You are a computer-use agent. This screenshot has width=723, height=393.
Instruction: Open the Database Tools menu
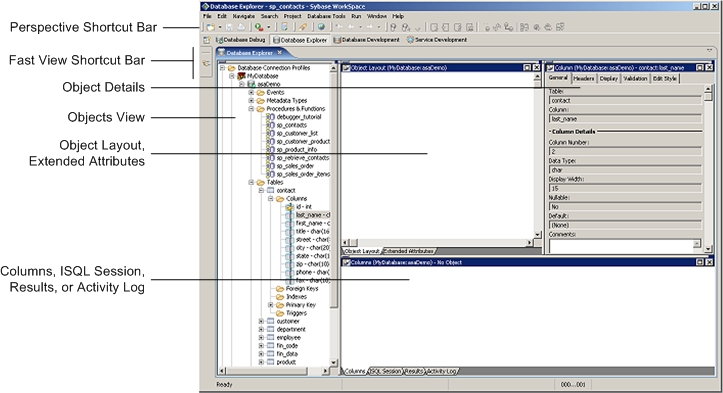(326, 16)
